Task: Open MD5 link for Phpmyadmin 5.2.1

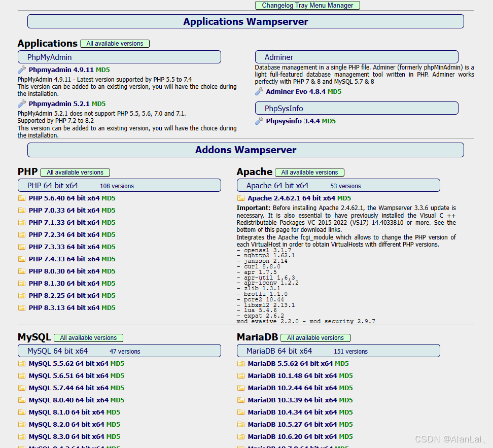Action: point(99,104)
